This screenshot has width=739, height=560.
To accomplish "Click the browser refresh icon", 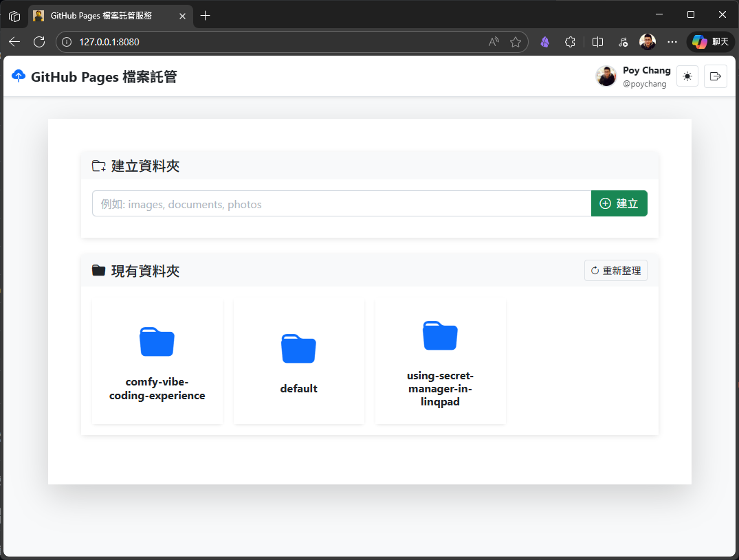I will (39, 42).
